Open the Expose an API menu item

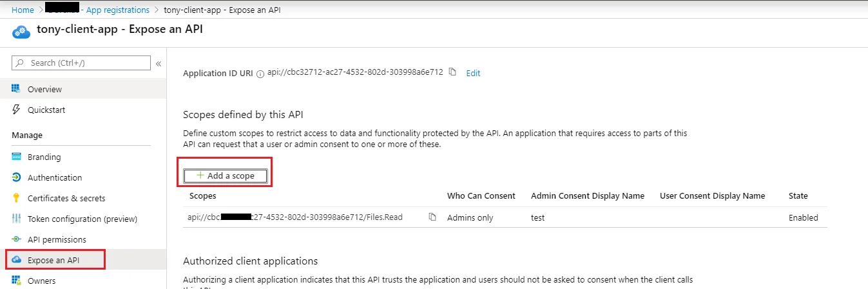[55, 260]
